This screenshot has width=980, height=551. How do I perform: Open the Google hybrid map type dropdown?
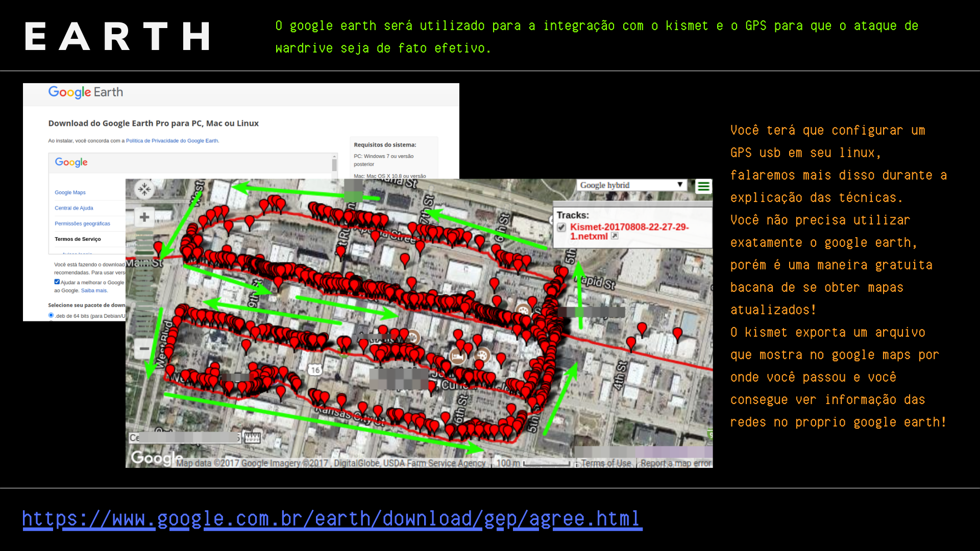pos(632,185)
